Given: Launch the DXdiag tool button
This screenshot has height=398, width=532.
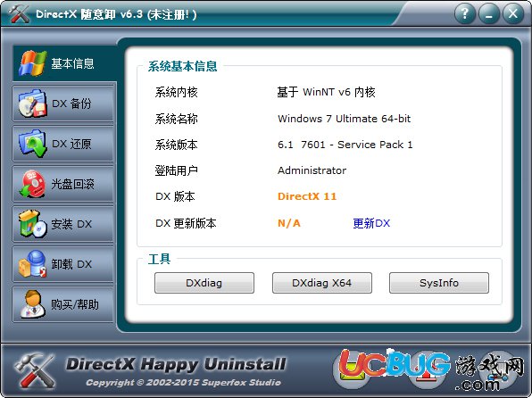Looking at the screenshot, I should tap(204, 283).
